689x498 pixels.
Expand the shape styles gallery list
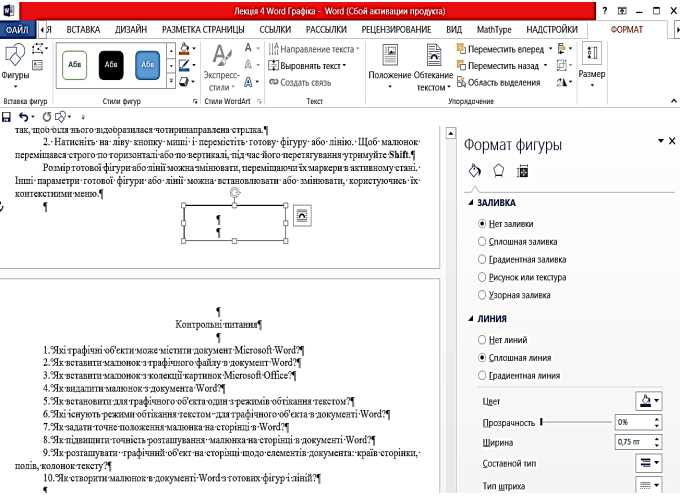coord(171,81)
